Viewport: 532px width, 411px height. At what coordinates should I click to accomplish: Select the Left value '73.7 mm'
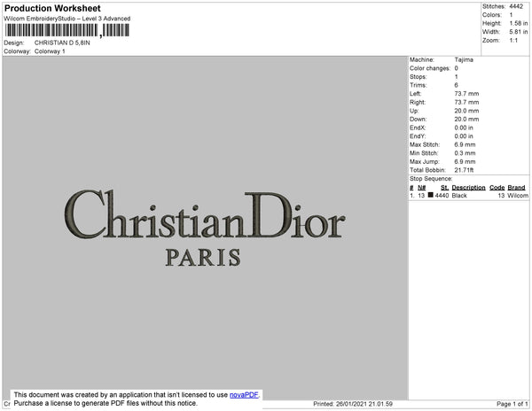tap(466, 94)
